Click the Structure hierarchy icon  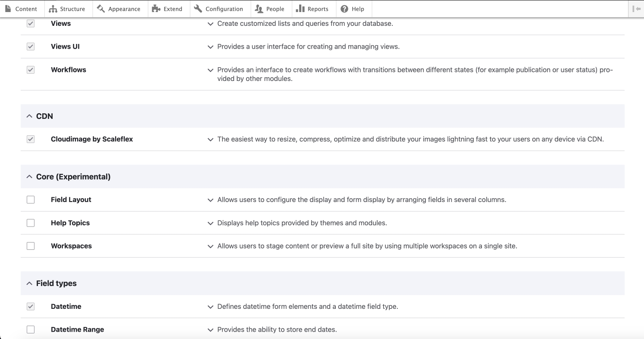coord(53,9)
